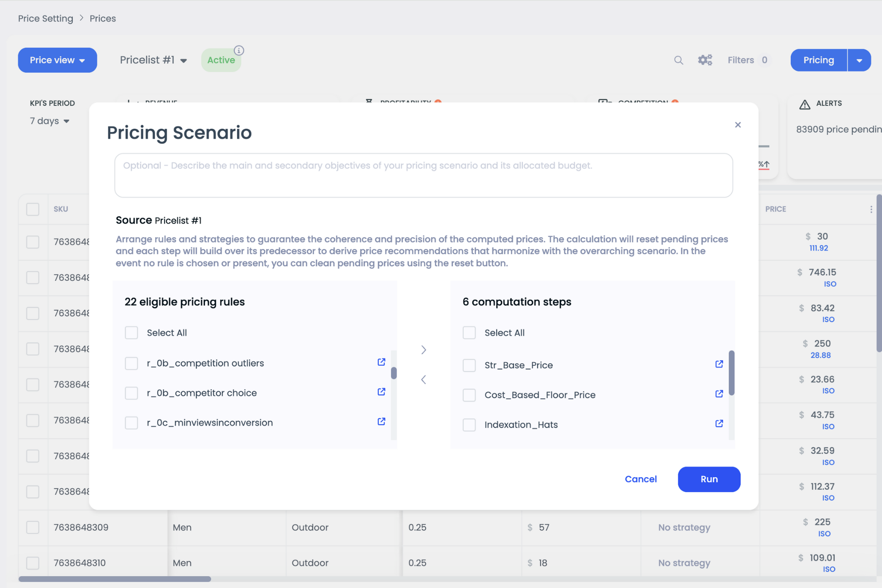Image resolution: width=882 pixels, height=588 pixels.
Task: Click the settings gear icon in the top toolbar
Action: 705,60
